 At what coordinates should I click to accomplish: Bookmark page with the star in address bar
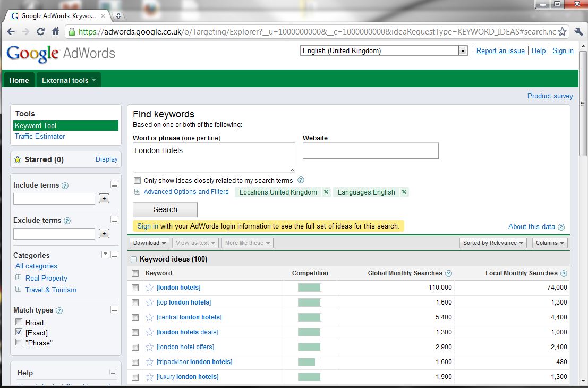562,31
